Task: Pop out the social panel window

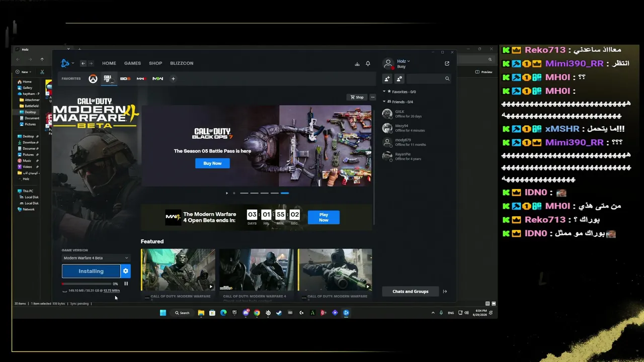Action: [447, 63]
